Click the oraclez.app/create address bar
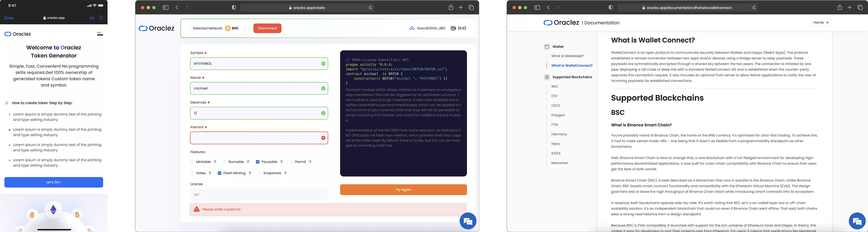This screenshot has width=868, height=232. tap(307, 7)
